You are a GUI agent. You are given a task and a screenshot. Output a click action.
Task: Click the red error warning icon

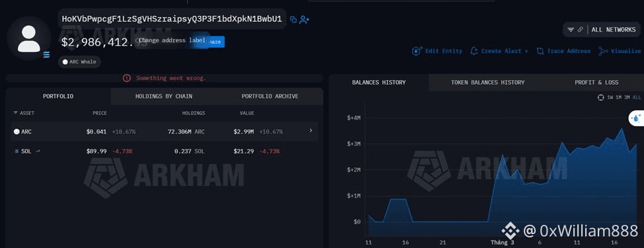[127, 78]
